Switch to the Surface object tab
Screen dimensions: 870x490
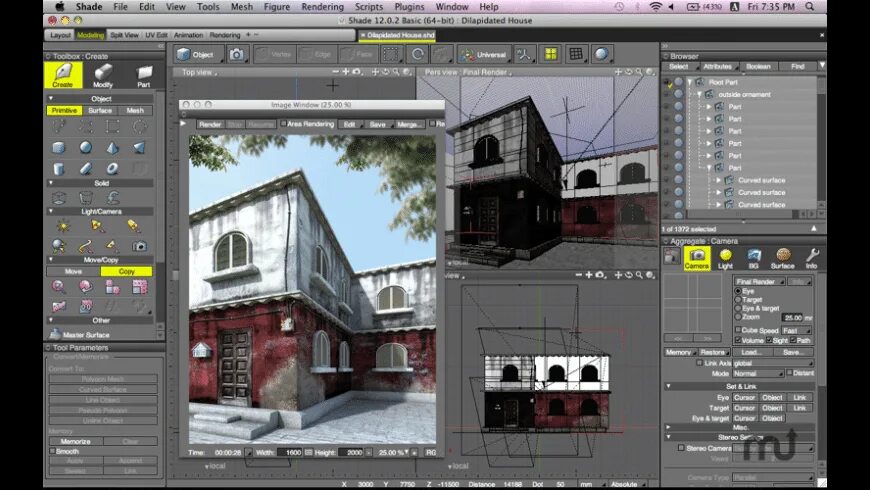(100, 110)
